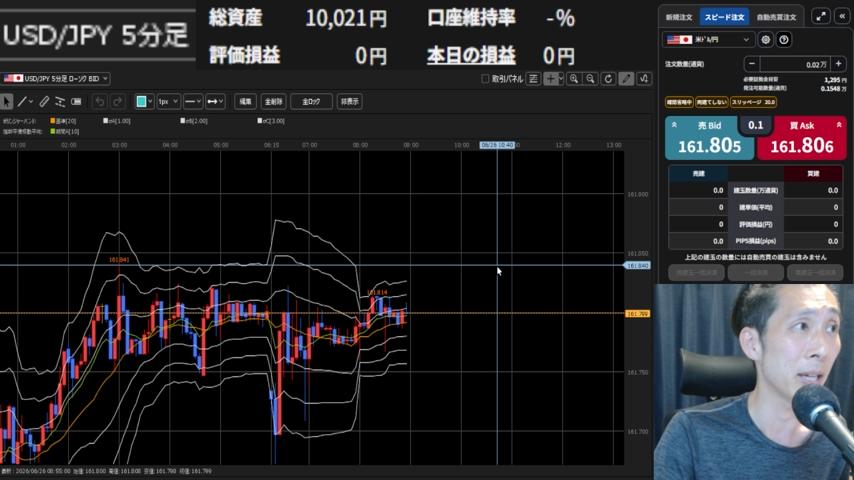Click the 編集 edit button
854x480 pixels.
pos(246,101)
